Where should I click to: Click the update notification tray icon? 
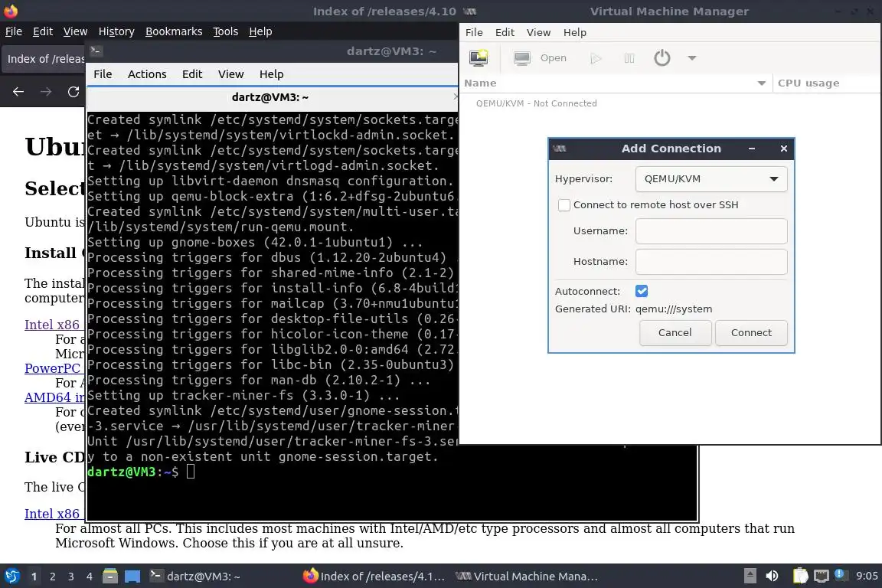pos(840,574)
